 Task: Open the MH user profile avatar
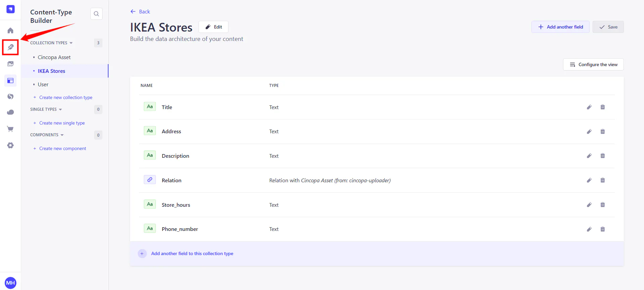pyautogui.click(x=10, y=283)
